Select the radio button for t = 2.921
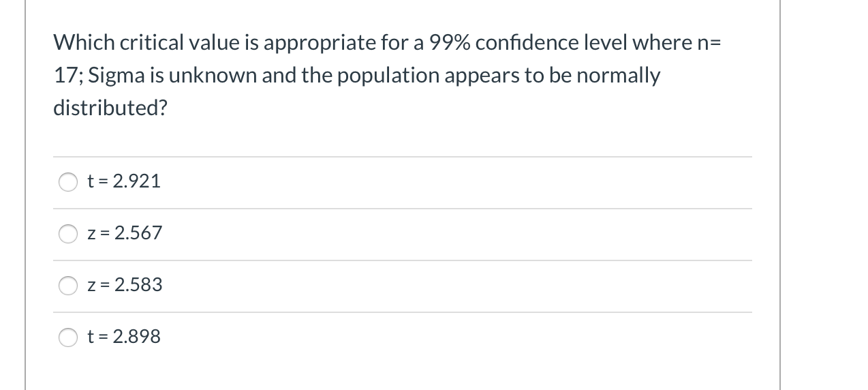 tap(68, 182)
